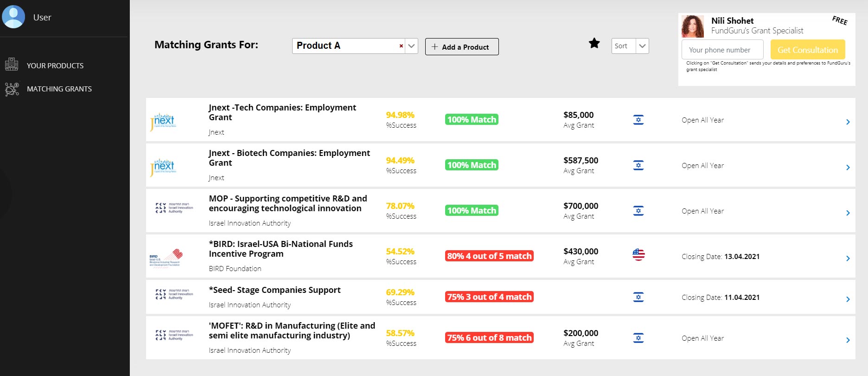
Task: Expand the Sort dropdown
Action: click(x=642, y=46)
